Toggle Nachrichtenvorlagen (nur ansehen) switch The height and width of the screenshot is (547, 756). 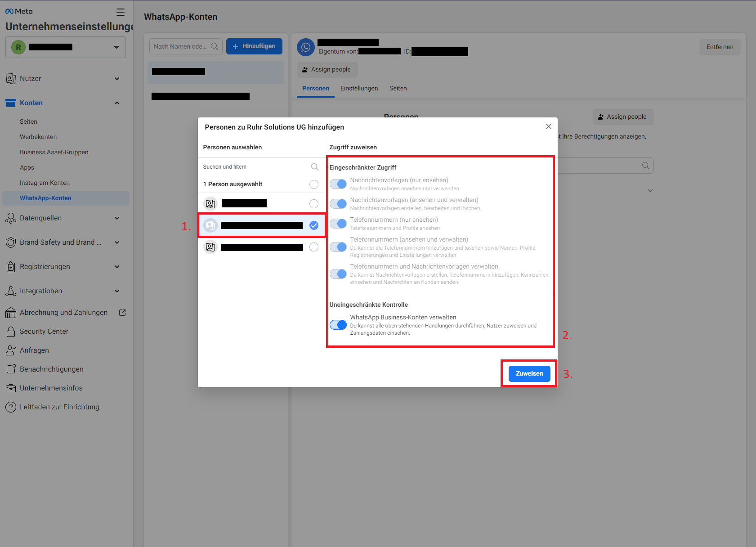(x=338, y=184)
